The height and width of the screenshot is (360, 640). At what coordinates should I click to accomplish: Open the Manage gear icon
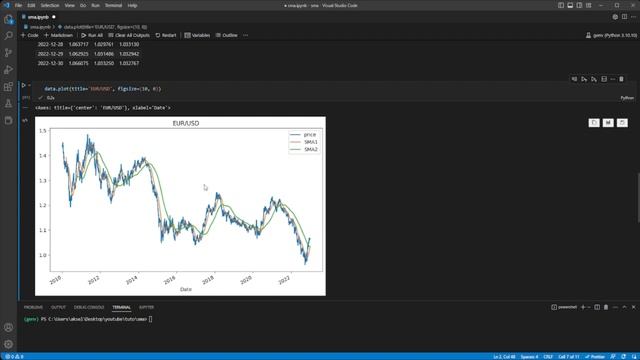point(8,344)
